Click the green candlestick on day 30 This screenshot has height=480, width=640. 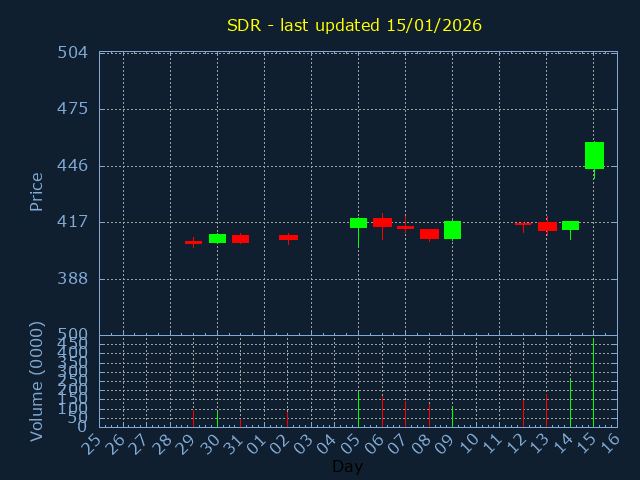(217, 238)
